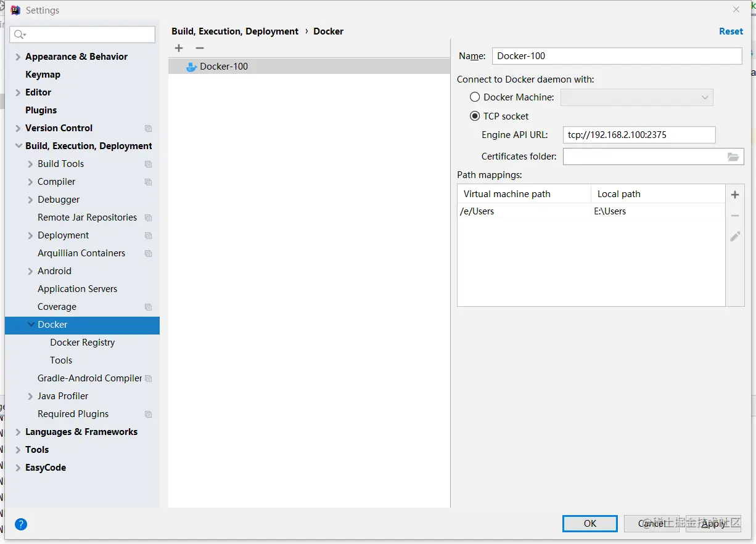Image resolution: width=756 pixels, height=544 pixels.
Task: Browse Certificates folder with folder icon
Action: (x=733, y=156)
